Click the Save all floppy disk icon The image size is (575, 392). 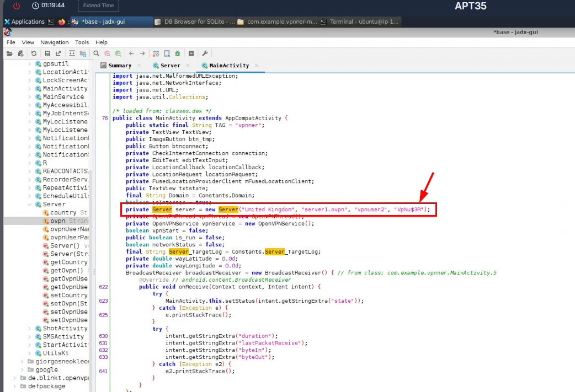(47, 53)
